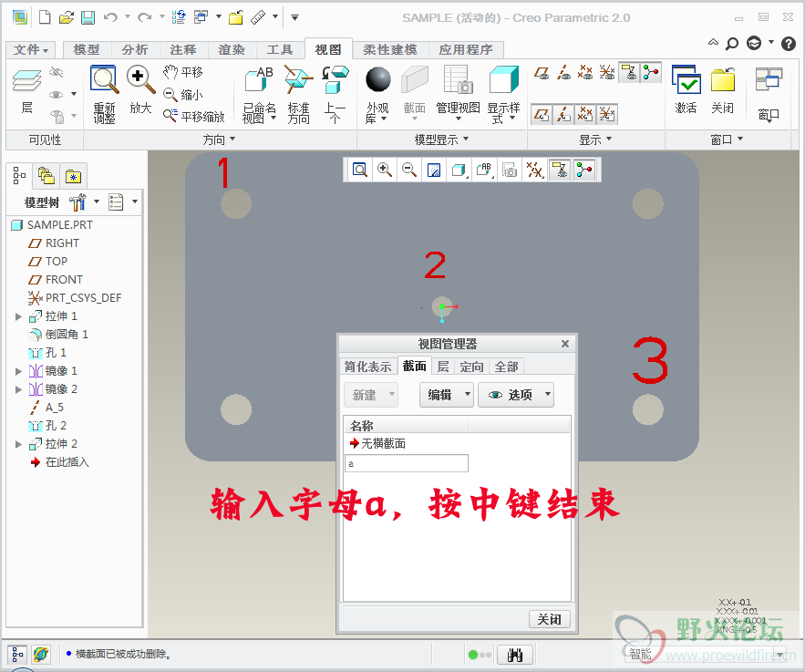Open 编辑 dropdown in view manager
805x672 pixels.
coord(446,395)
